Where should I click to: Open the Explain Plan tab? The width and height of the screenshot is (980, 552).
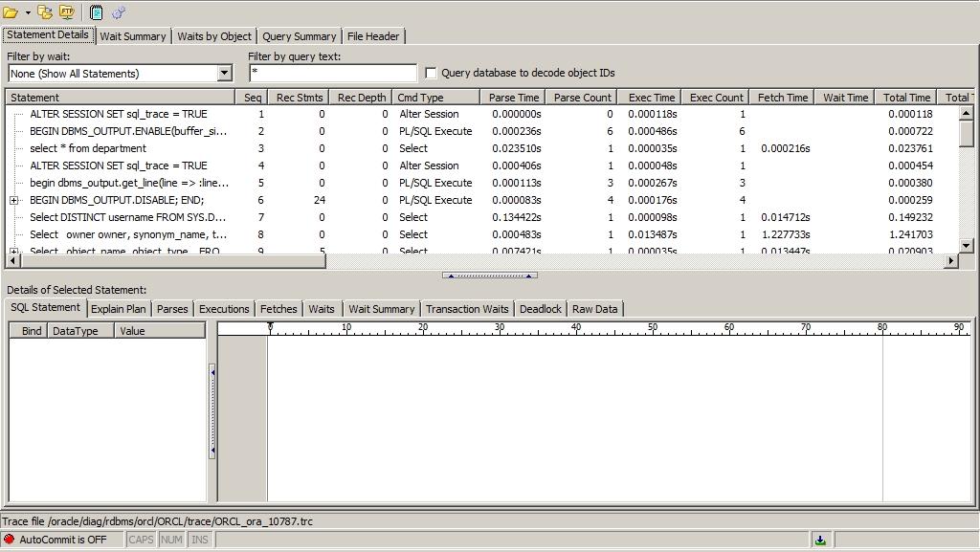tap(118, 309)
